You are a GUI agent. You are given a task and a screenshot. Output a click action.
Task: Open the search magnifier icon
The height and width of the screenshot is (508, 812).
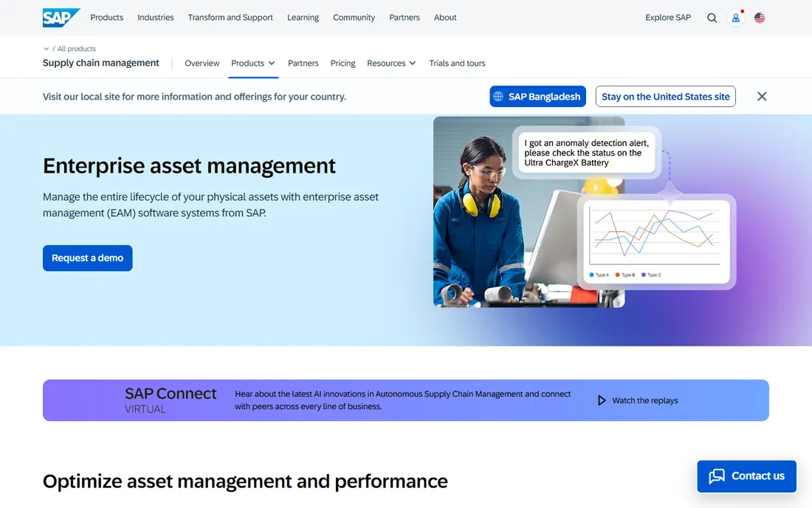[x=712, y=18]
